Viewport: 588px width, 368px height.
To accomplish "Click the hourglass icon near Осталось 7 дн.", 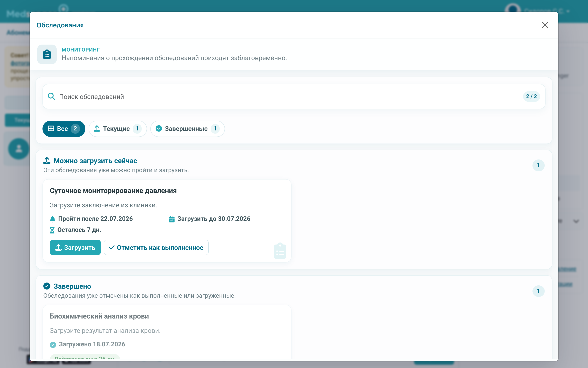I will [52, 230].
